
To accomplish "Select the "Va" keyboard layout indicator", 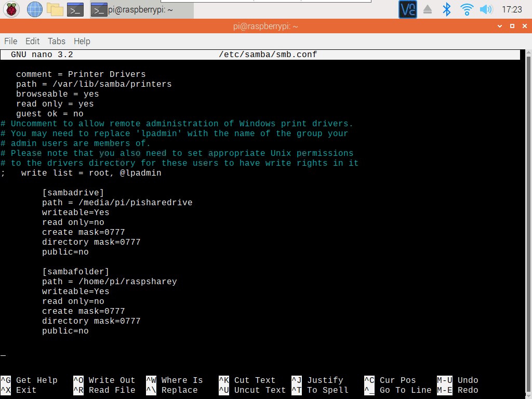I will point(407,9).
